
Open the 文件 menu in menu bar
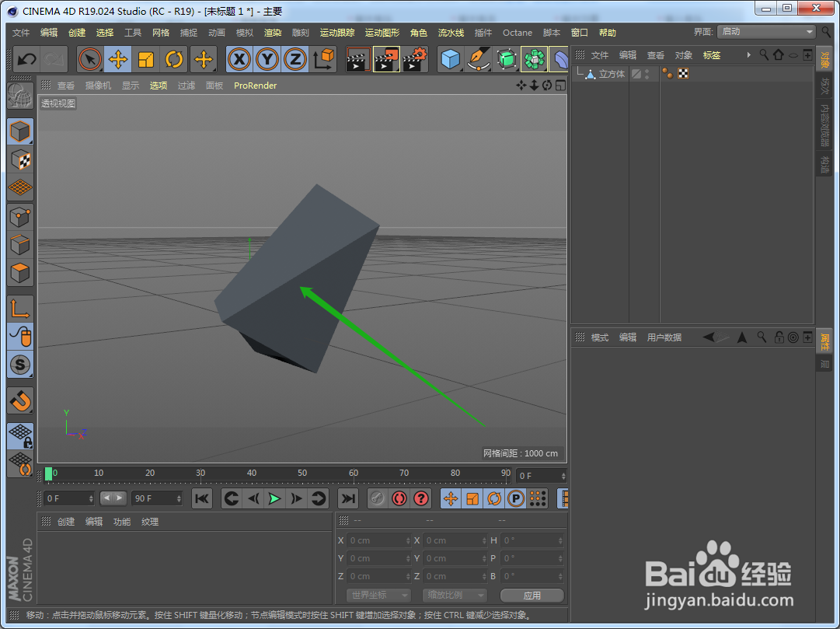pyautogui.click(x=21, y=33)
